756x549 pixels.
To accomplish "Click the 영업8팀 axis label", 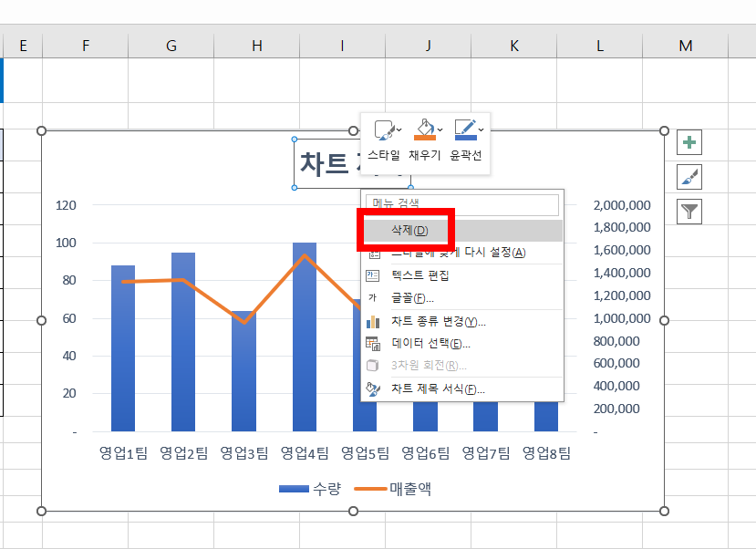I will coord(547,453).
